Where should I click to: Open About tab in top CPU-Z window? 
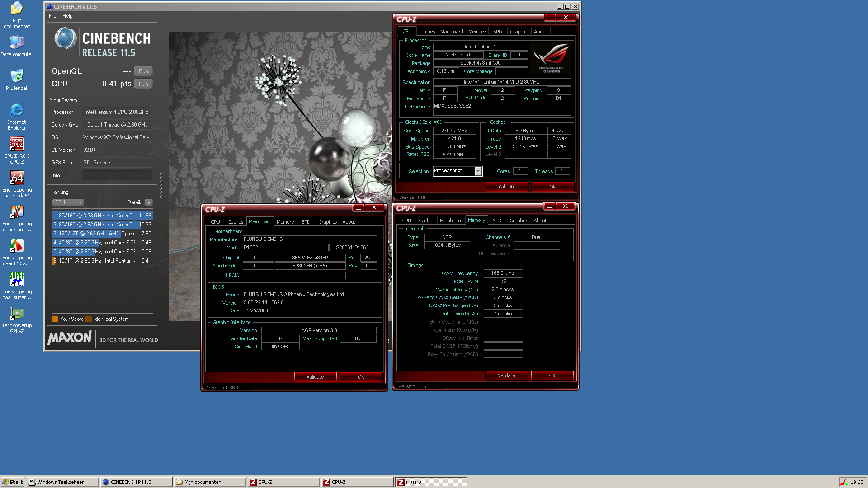click(x=540, y=32)
